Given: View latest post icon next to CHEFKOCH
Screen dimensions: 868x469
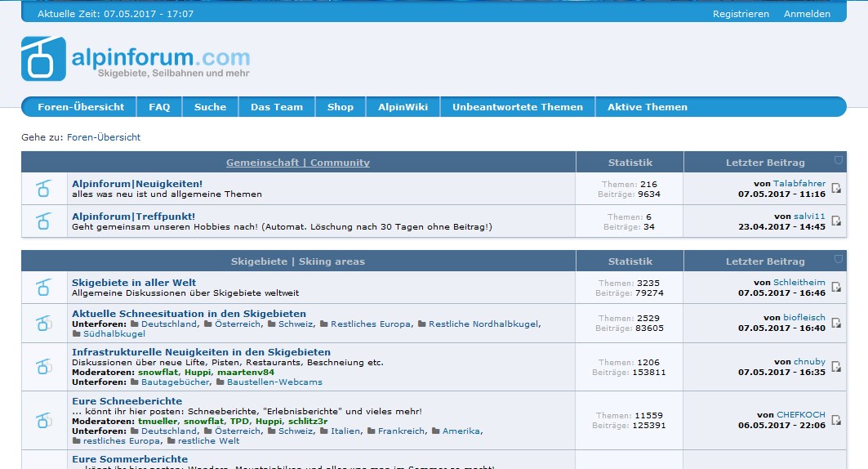Looking at the screenshot, I should click(836, 420).
